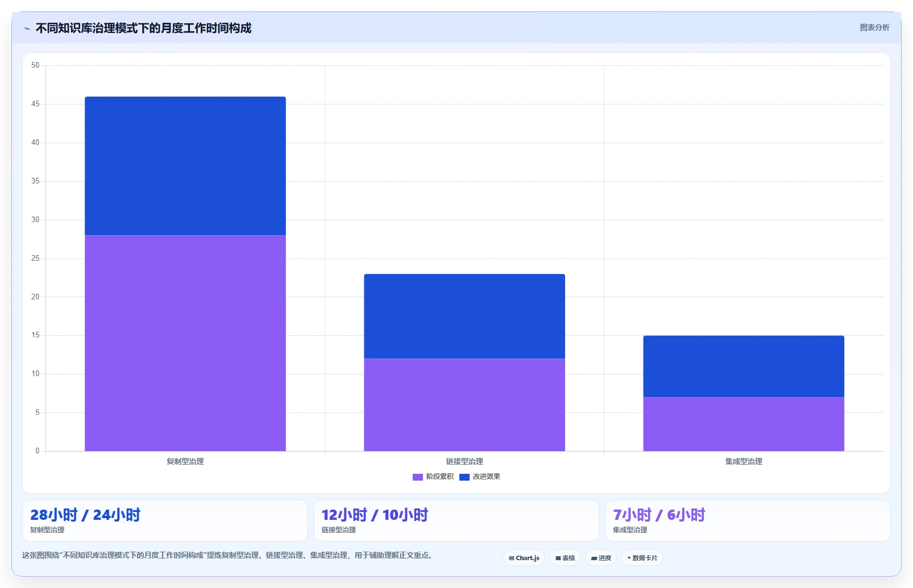Select the Chart.js tag

tap(524, 558)
